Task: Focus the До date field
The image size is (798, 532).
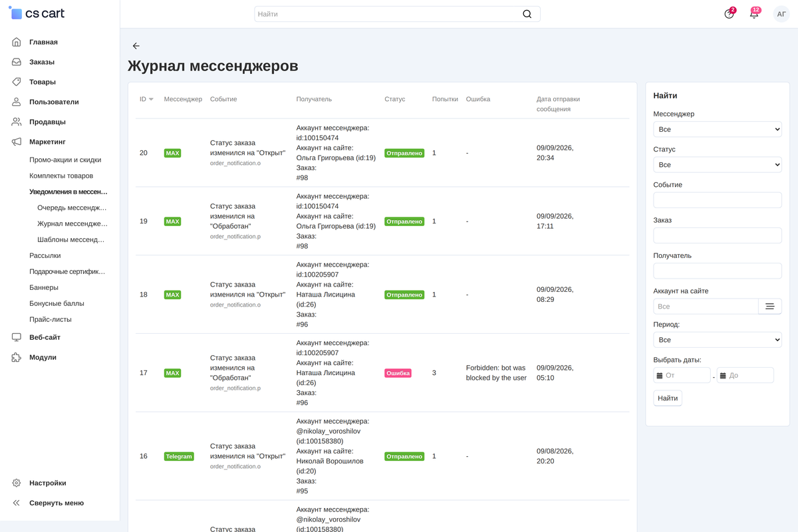Action: tap(745, 376)
